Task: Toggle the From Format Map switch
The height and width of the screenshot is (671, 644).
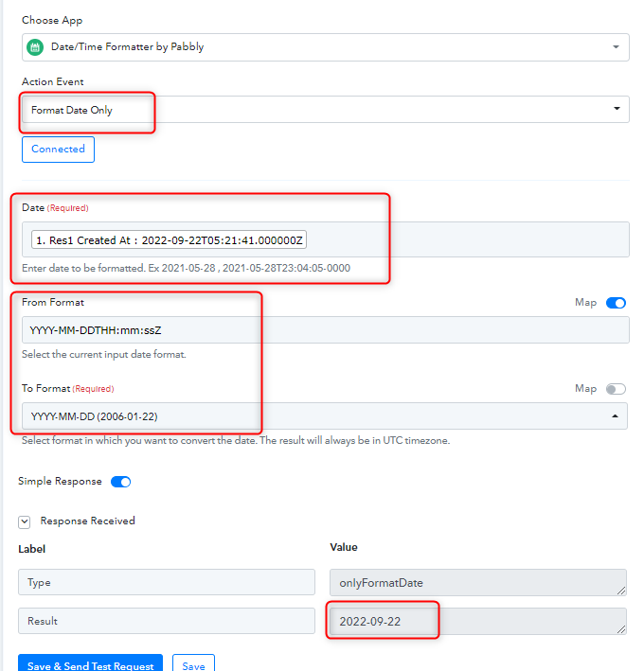Action: (616, 303)
